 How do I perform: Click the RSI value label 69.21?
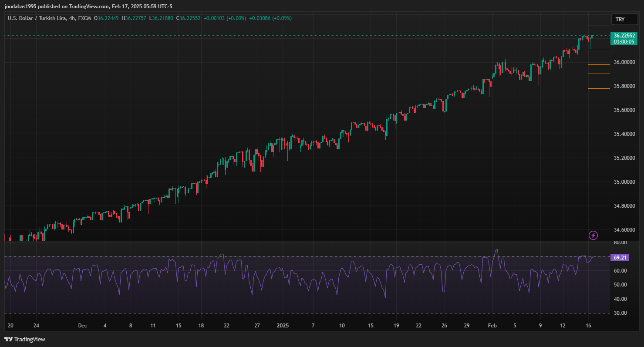click(x=620, y=257)
